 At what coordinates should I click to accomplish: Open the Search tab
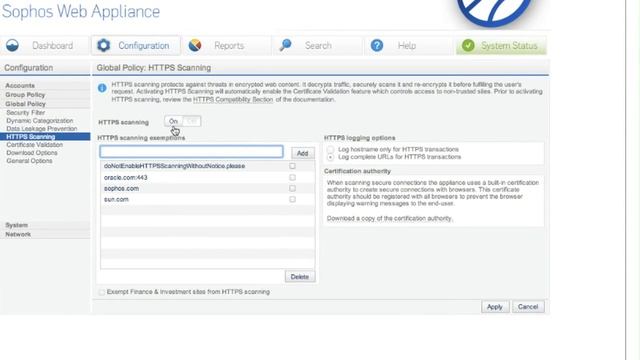[x=318, y=45]
